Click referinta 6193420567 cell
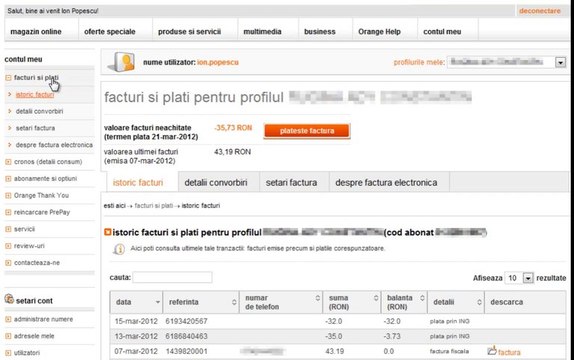 (x=186, y=321)
